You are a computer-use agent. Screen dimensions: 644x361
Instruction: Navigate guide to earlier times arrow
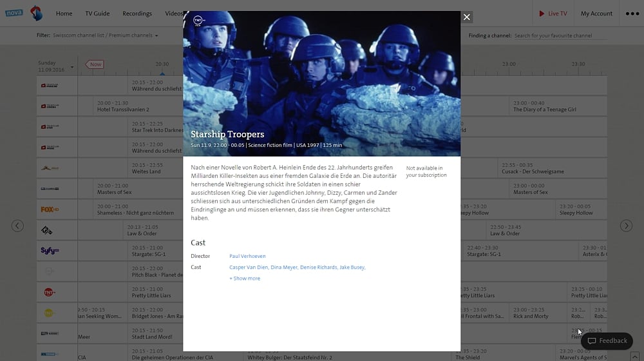click(x=17, y=226)
